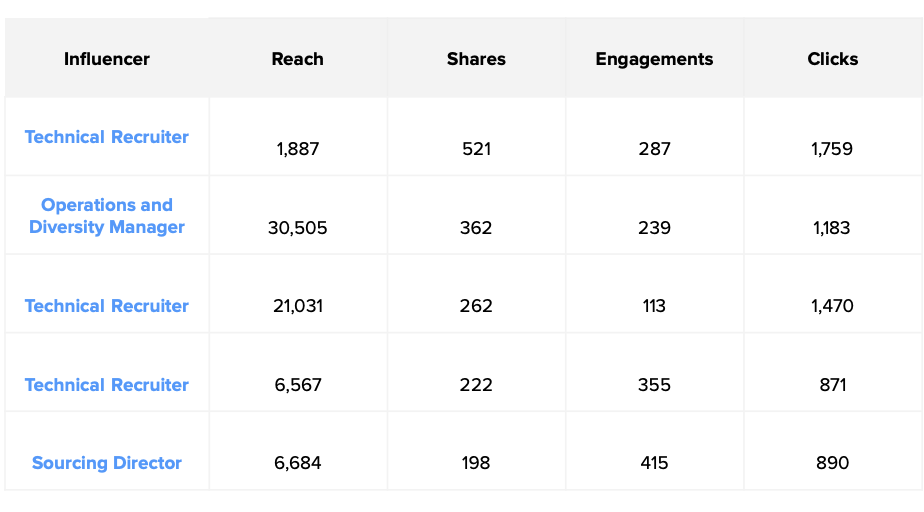Click the Engagements column header
924x512 pixels.
[x=654, y=59]
